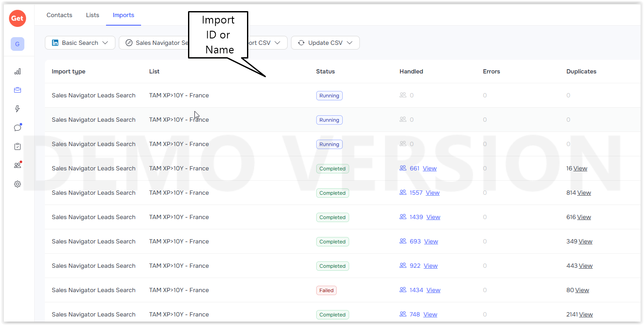The image size is (644, 325).
Task: Open the bar chart dashboard icon
Action: point(18,72)
